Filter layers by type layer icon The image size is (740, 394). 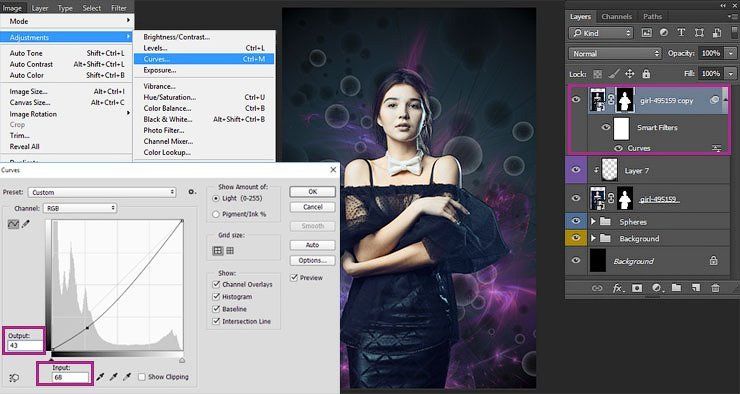[681, 33]
